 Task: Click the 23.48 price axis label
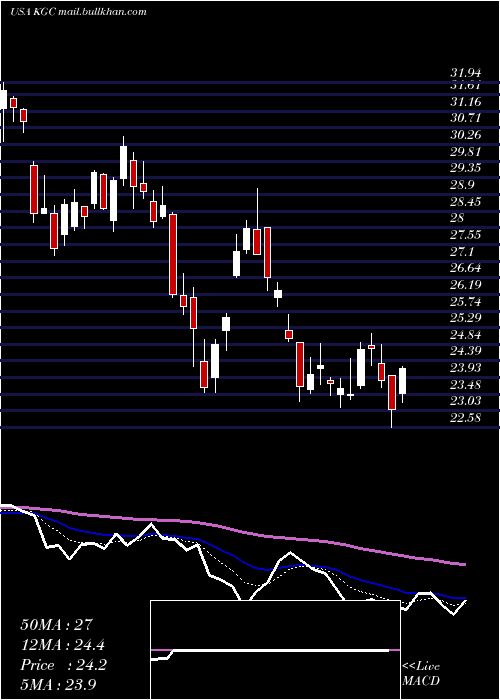click(x=466, y=385)
